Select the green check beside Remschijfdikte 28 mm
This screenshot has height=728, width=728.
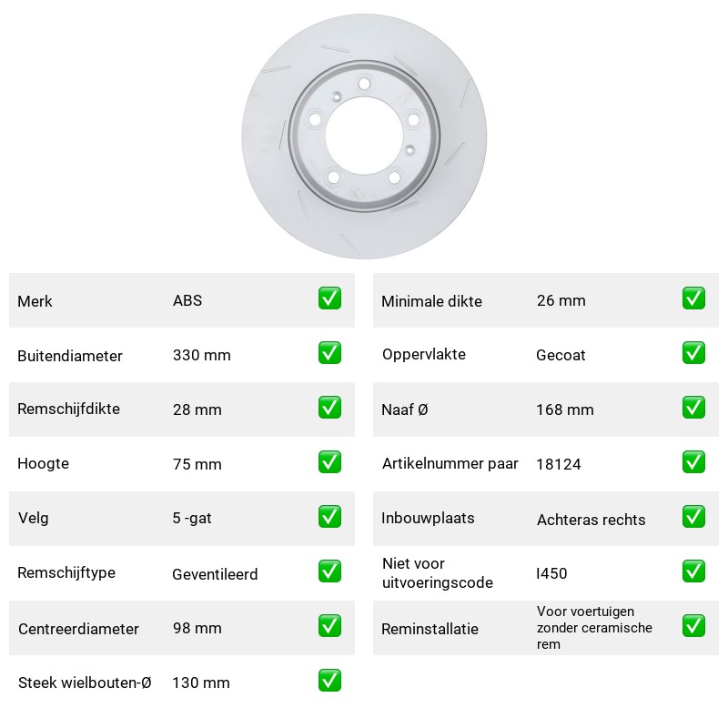point(329,407)
